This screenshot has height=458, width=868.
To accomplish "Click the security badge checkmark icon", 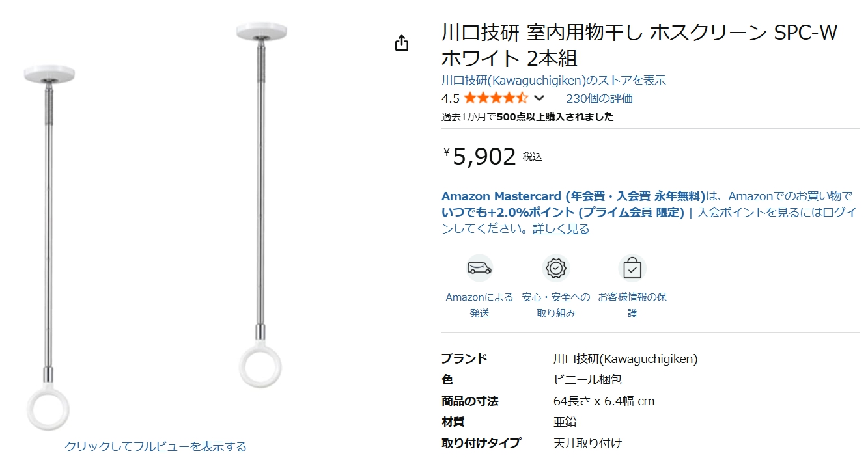I will point(556,268).
